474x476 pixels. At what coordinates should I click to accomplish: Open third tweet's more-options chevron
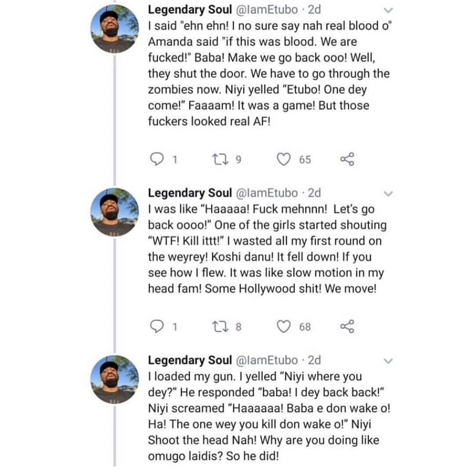pyautogui.click(x=389, y=361)
